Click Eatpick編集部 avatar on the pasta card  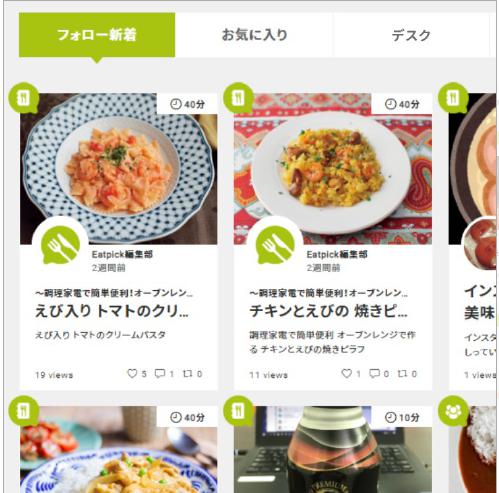pos(60,245)
